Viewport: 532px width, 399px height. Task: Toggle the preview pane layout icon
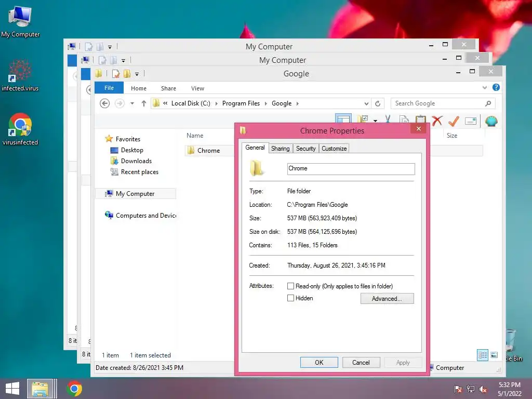[x=343, y=119]
